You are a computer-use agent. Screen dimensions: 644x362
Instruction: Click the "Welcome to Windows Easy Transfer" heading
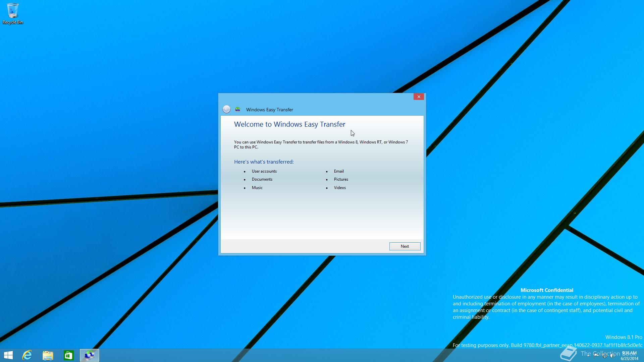(289, 124)
